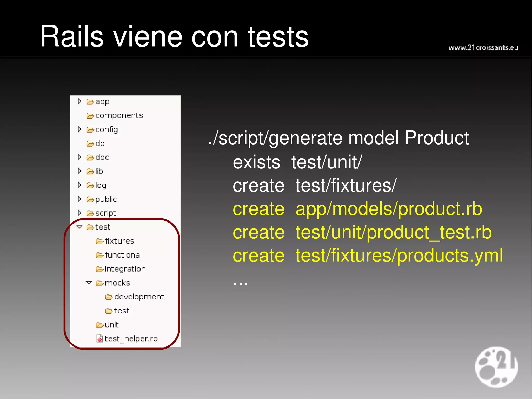Select the public tree item label
Viewport: 532px width, 399px height.
(x=106, y=199)
